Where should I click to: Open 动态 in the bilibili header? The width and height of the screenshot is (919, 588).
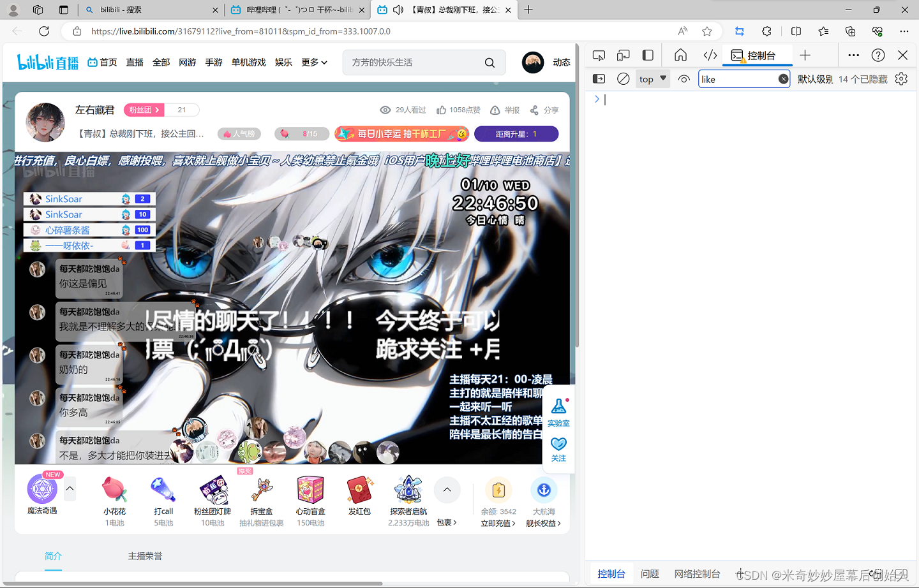(x=562, y=62)
